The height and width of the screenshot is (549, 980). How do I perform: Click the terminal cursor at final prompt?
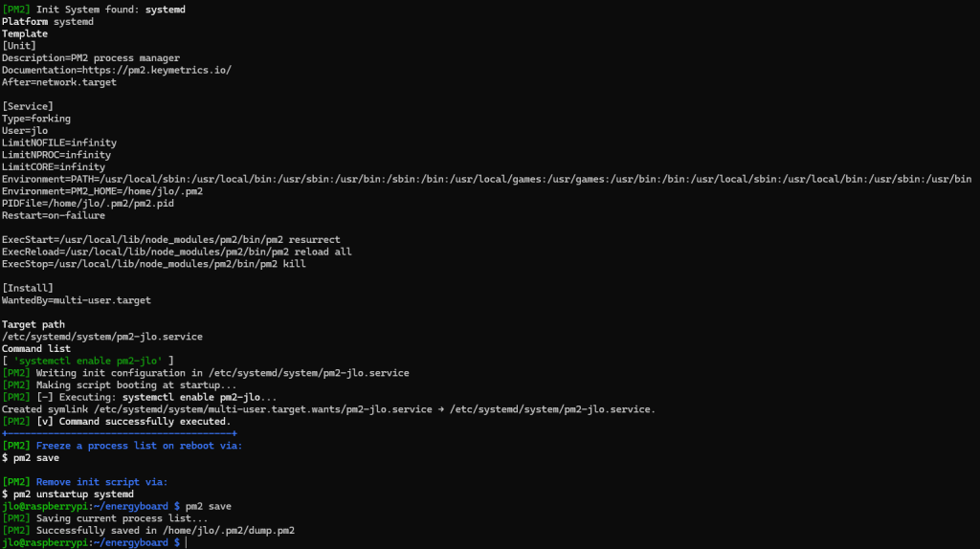coord(187,542)
